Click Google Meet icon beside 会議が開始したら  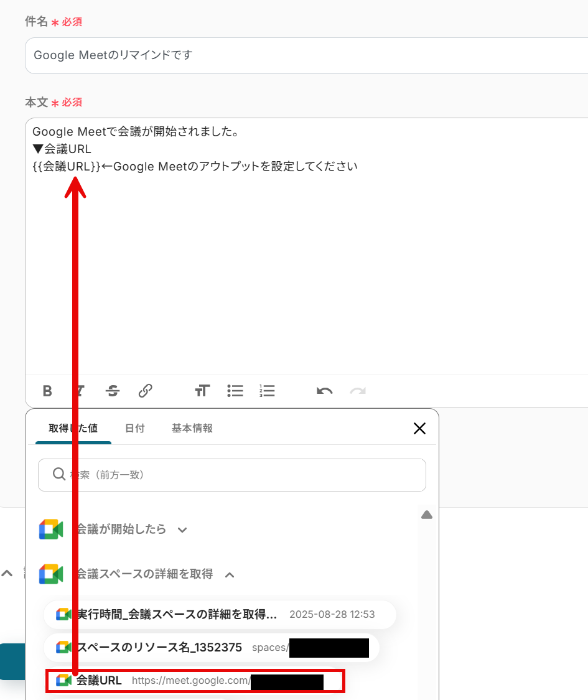(51, 530)
